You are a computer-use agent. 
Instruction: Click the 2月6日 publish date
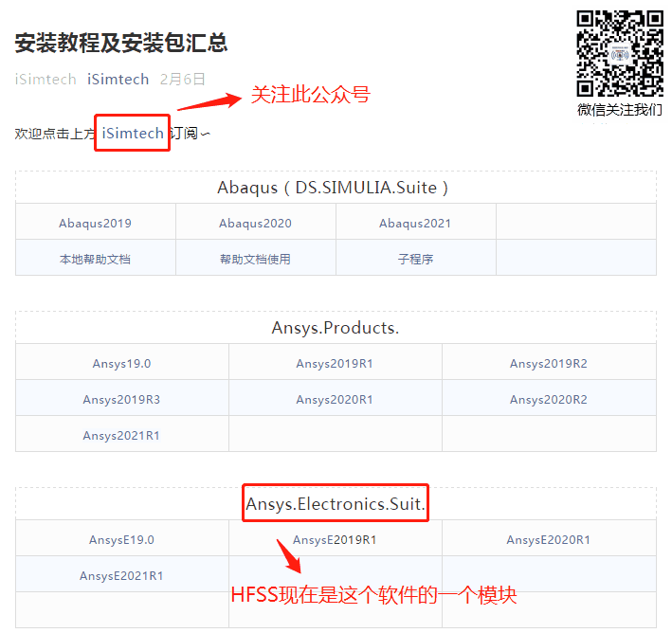pyautogui.click(x=183, y=80)
